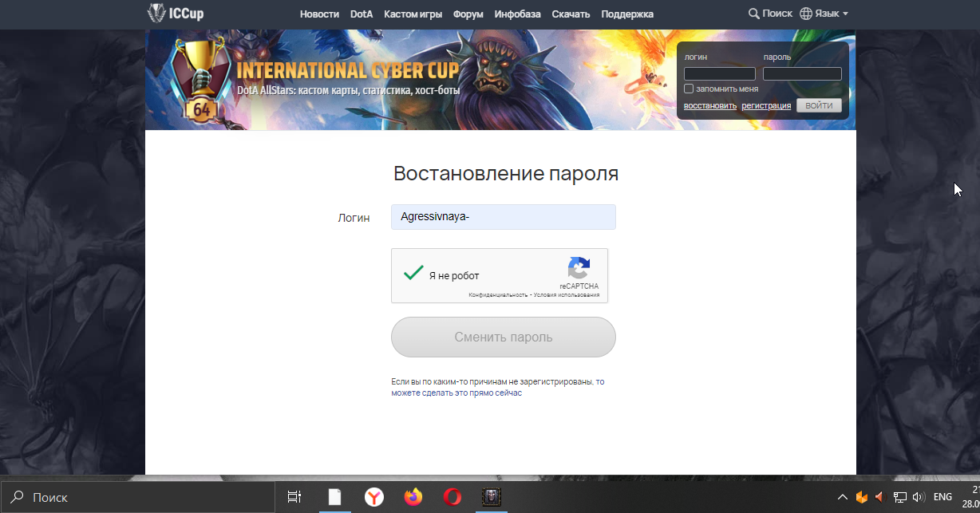
Task: Open the Новости menu
Action: tap(319, 14)
